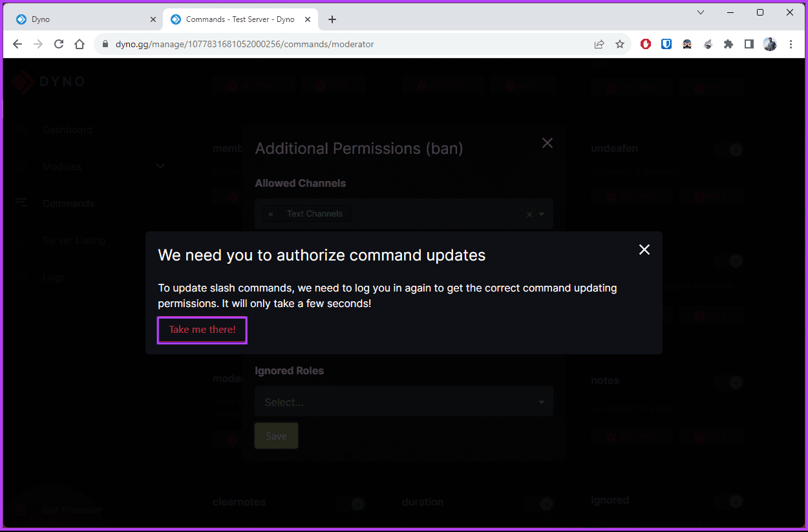Viewport: 808px width, 532px height.
Task: Clear all Allowed Channels selections
Action: (529, 215)
